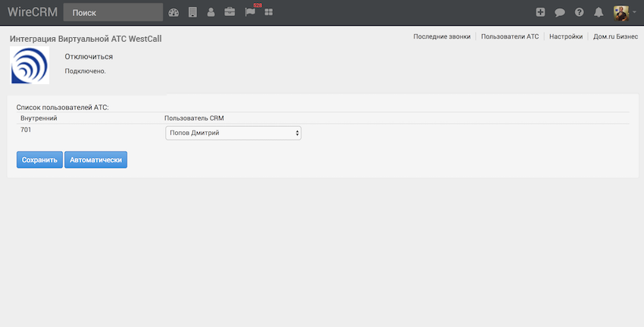The image size is (644, 327).
Task: Open the dashboard gauge icon
Action: 174,12
